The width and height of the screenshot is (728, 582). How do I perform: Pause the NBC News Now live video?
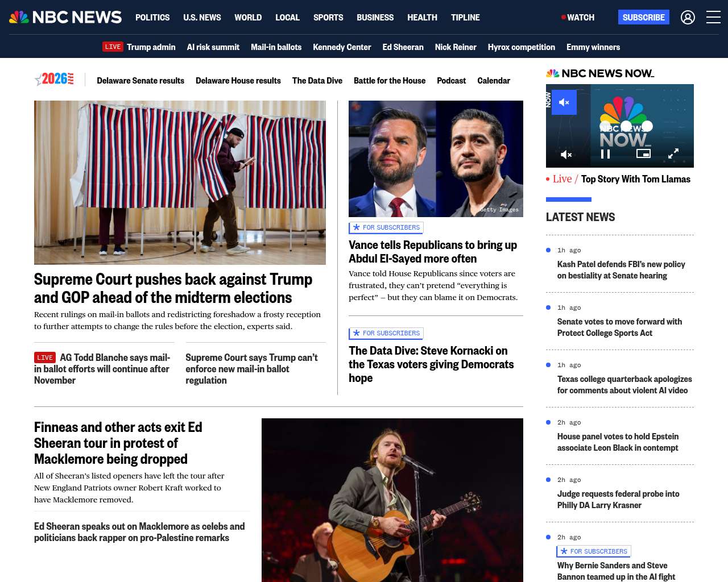pos(606,154)
